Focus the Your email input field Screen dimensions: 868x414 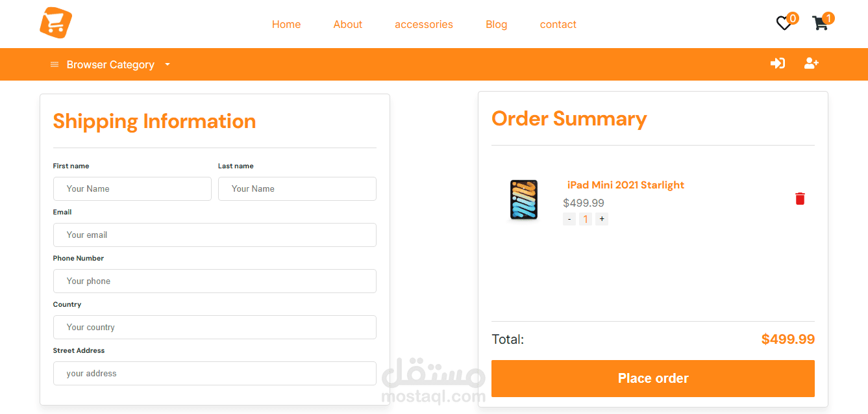point(215,235)
